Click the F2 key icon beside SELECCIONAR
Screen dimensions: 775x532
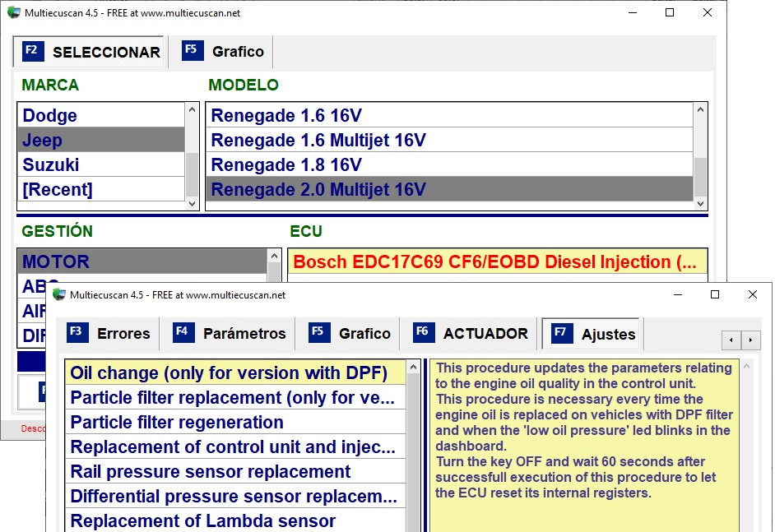33,51
